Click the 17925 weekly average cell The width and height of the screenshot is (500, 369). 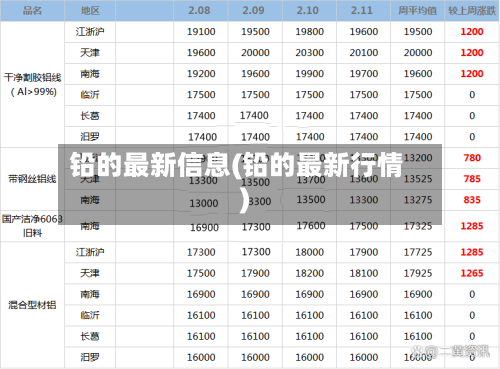click(x=418, y=273)
